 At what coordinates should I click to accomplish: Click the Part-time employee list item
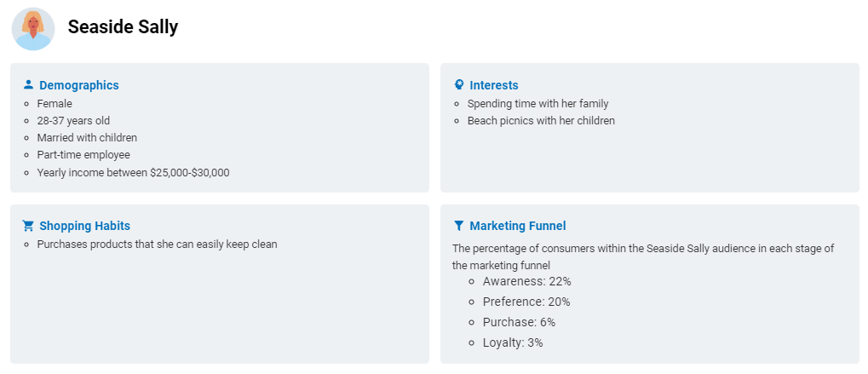pos(83,155)
